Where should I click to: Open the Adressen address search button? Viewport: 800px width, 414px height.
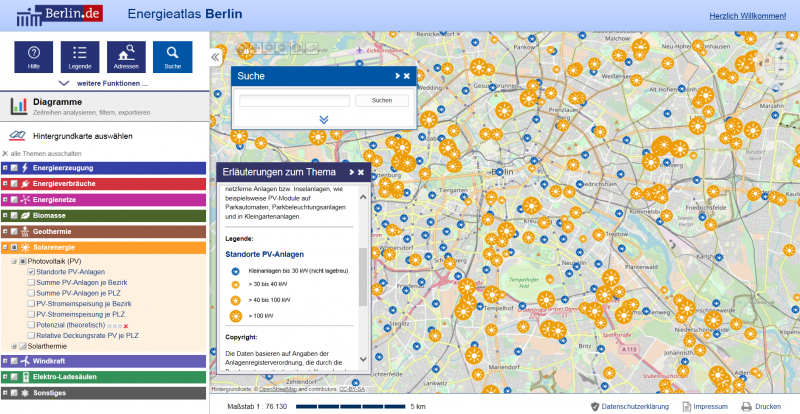(126, 57)
